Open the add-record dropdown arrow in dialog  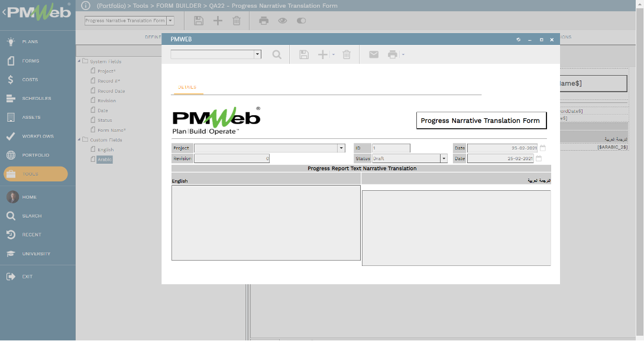333,54
